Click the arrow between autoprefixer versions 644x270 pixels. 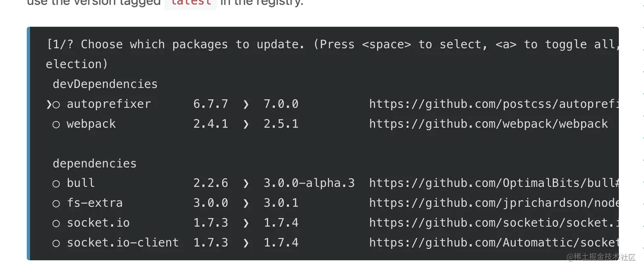[246, 104]
